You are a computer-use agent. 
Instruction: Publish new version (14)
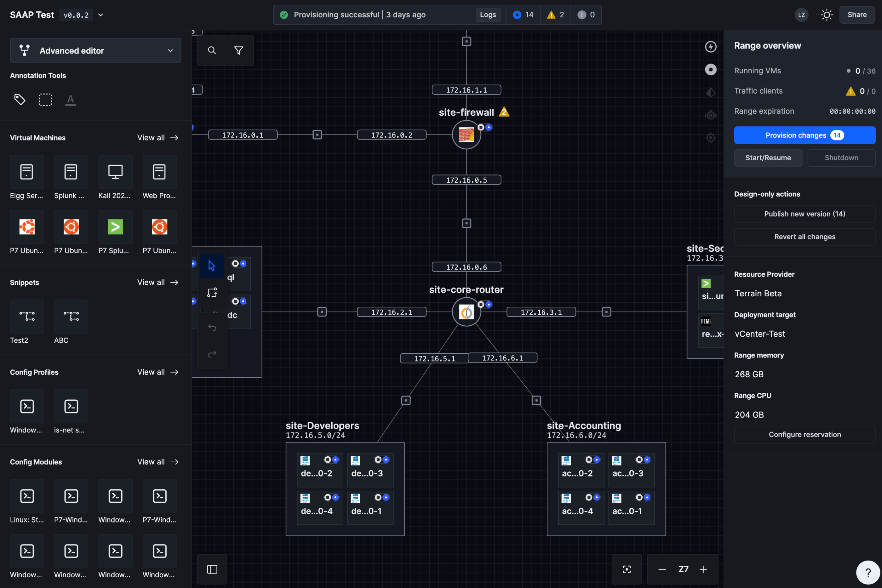coord(805,214)
